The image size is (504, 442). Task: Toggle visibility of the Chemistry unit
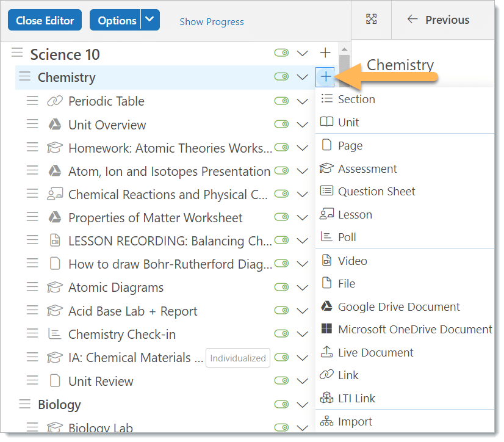(x=281, y=77)
